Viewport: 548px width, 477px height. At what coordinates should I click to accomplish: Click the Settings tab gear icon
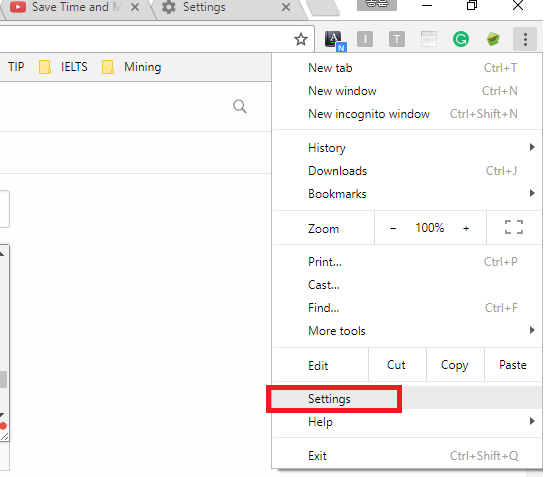(169, 7)
